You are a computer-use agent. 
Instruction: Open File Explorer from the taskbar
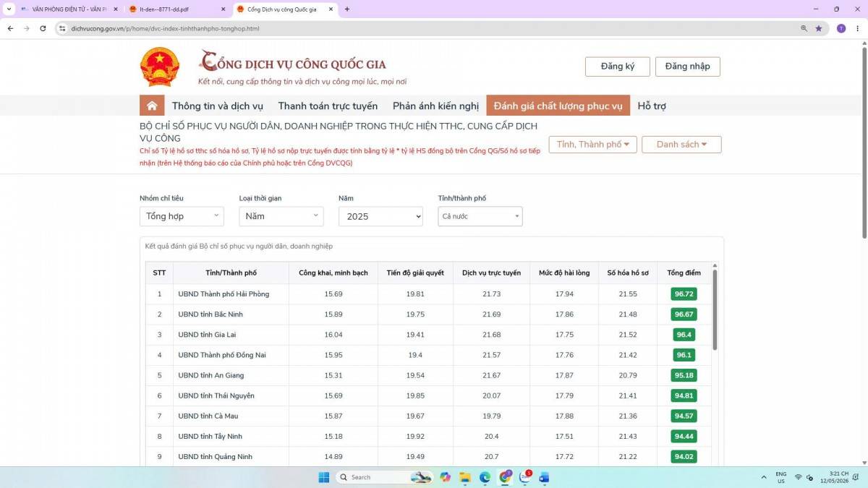tap(464, 477)
